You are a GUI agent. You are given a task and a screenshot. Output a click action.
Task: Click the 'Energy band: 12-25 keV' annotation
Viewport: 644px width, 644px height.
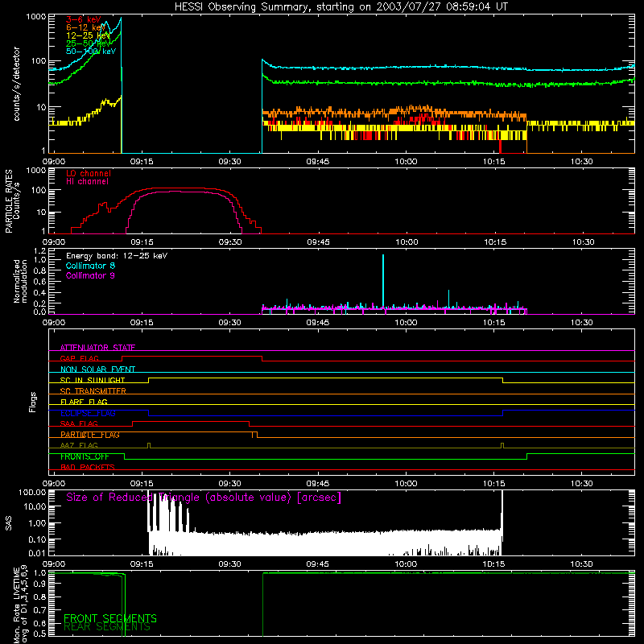[117, 256]
